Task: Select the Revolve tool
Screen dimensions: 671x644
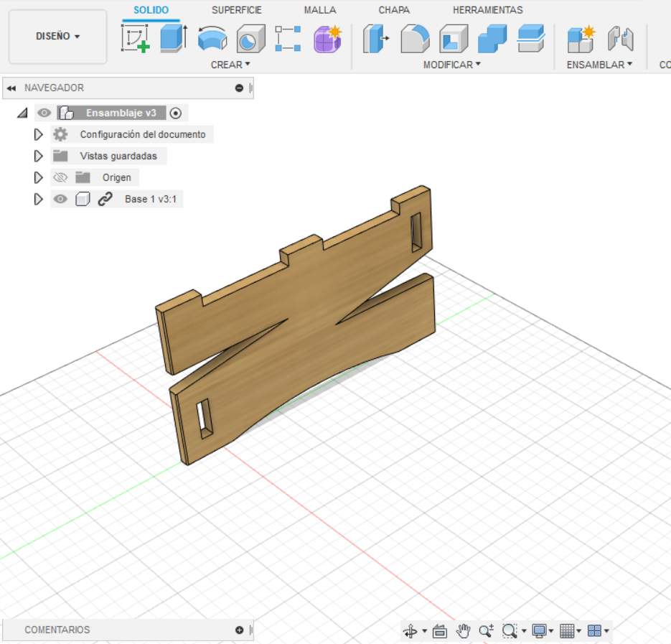Action: point(212,39)
